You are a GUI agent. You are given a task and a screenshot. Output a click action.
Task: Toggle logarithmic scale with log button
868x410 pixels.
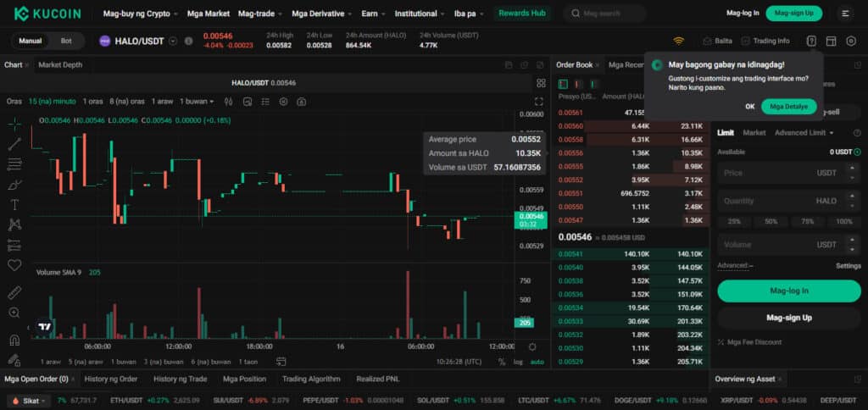click(x=518, y=362)
